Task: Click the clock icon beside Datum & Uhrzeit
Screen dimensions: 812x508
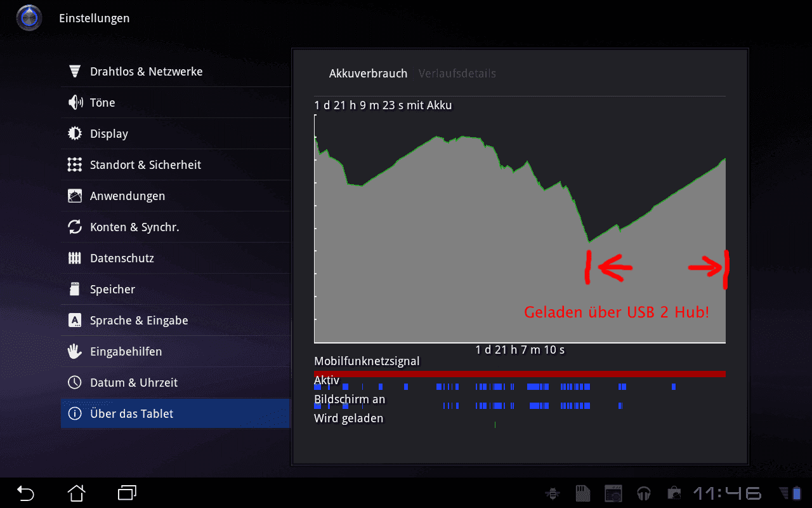Action: click(x=75, y=382)
